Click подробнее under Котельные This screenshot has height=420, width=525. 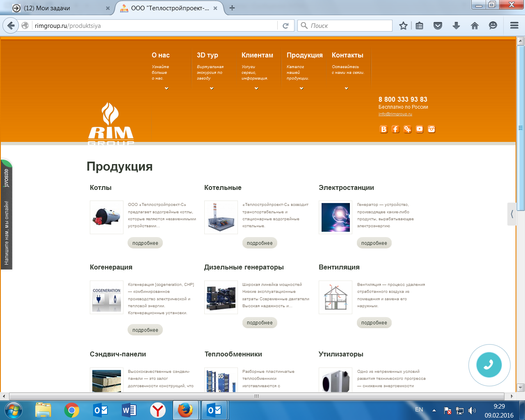pyautogui.click(x=260, y=243)
